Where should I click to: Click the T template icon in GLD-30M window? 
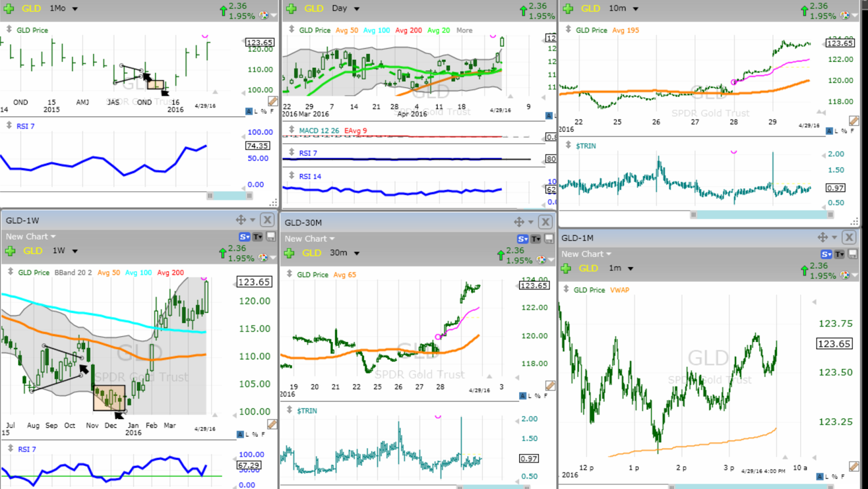click(x=535, y=239)
